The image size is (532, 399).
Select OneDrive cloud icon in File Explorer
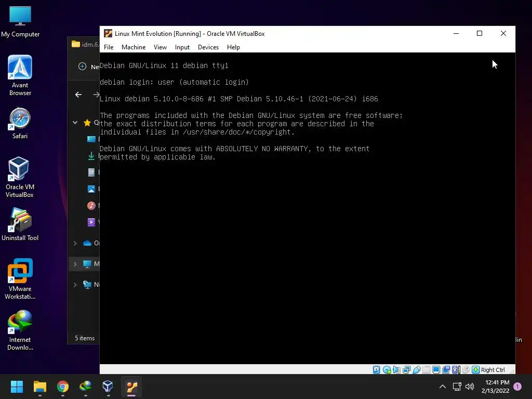pyautogui.click(x=87, y=243)
